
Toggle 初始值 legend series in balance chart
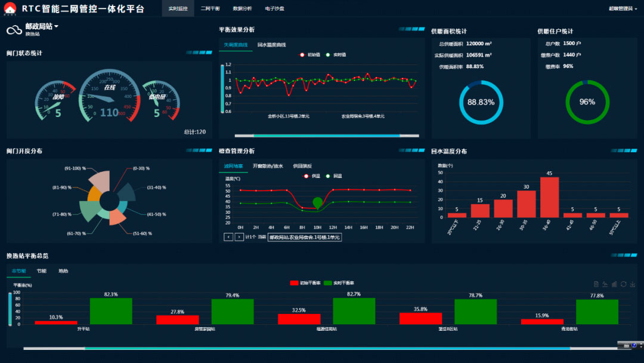309,54
